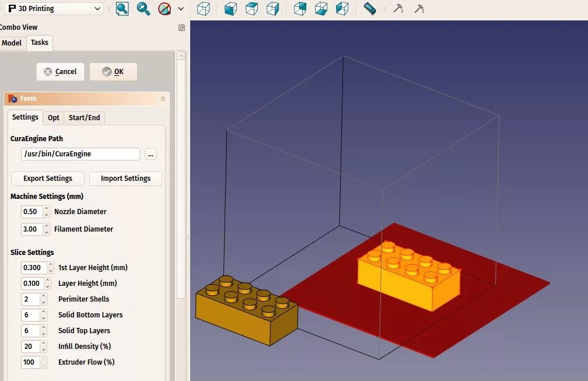This screenshot has width=588, height=381.
Task: Switch to front view cube icon
Action: (x=230, y=9)
